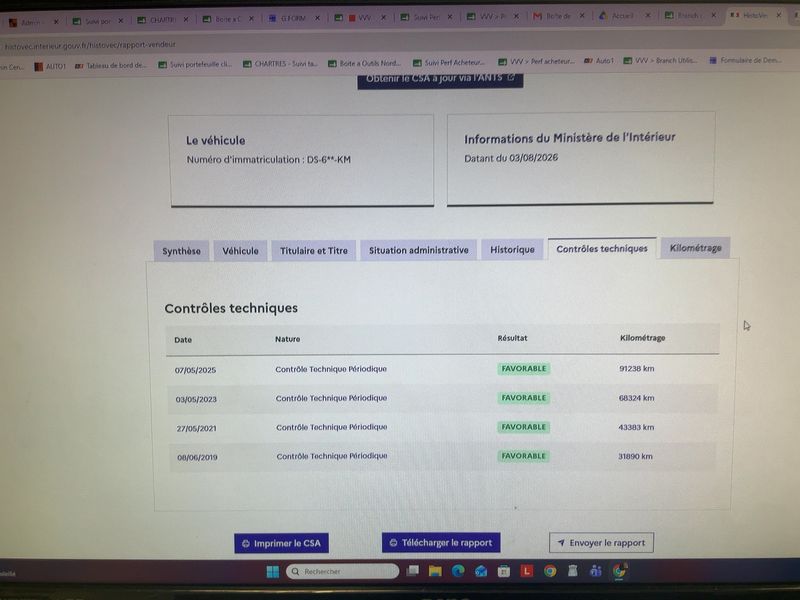Screen dimensions: 800x600
Task: Select the Situation administrative tab
Action: (418, 250)
